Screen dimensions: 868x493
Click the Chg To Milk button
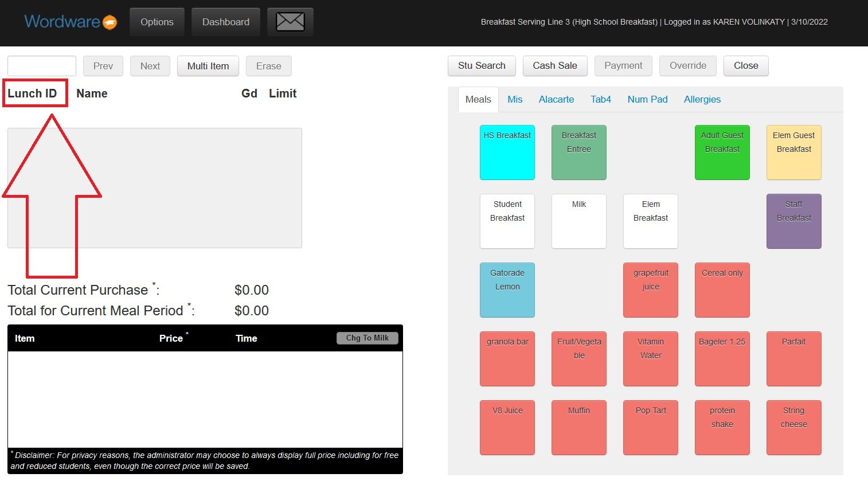click(367, 338)
